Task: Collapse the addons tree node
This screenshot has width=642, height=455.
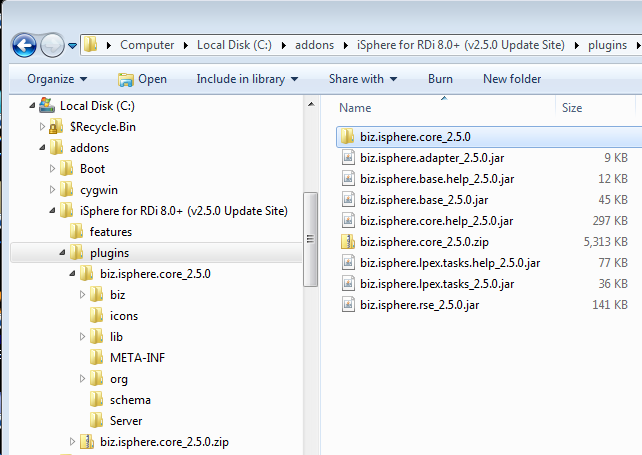Action: [x=42, y=147]
